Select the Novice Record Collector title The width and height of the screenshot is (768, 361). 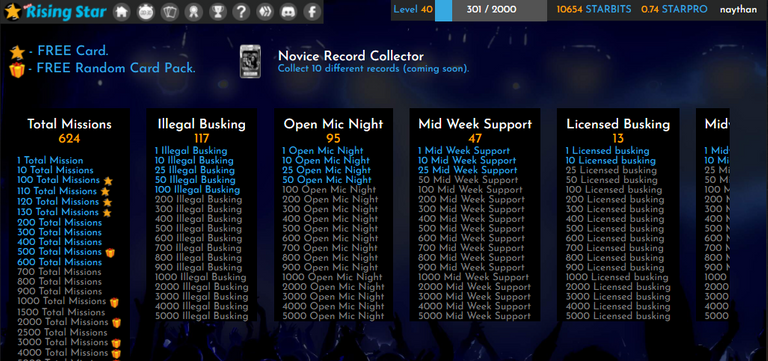351,56
